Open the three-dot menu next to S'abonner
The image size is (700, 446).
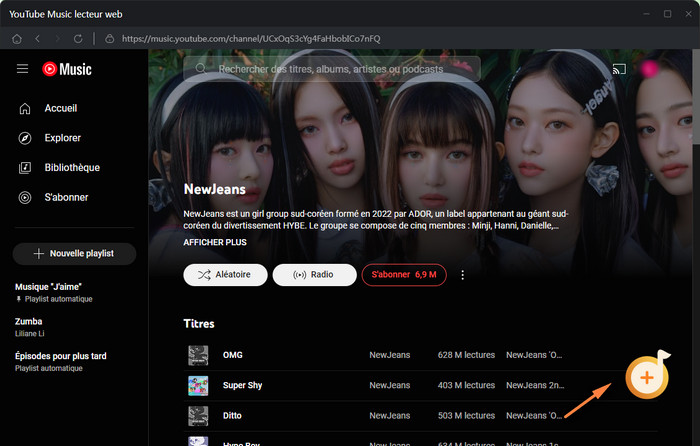pos(462,275)
